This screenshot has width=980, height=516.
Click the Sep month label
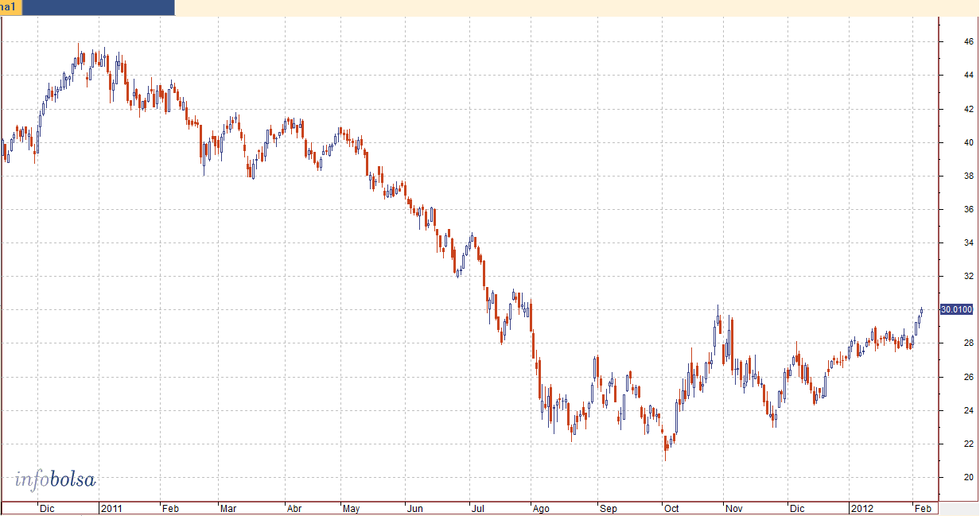coord(608,507)
